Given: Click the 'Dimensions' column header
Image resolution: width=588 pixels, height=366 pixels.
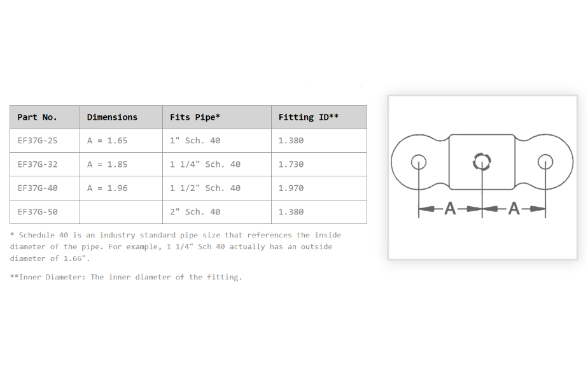Looking at the screenshot, I should pyautogui.click(x=112, y=117).
